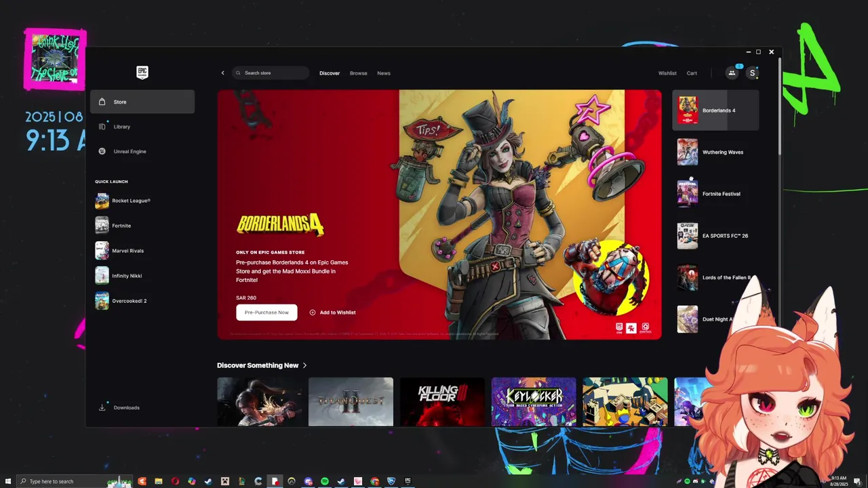Click the Infinity Nikki quick launch icon
This screenshot has height=488, width=868.
click(x=102, y=276)
